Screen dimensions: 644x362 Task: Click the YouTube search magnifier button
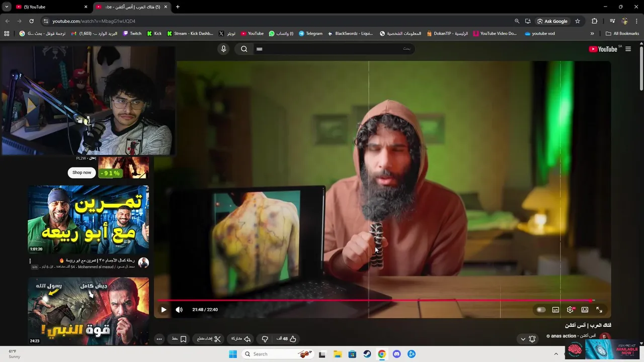tap(244, 49)
